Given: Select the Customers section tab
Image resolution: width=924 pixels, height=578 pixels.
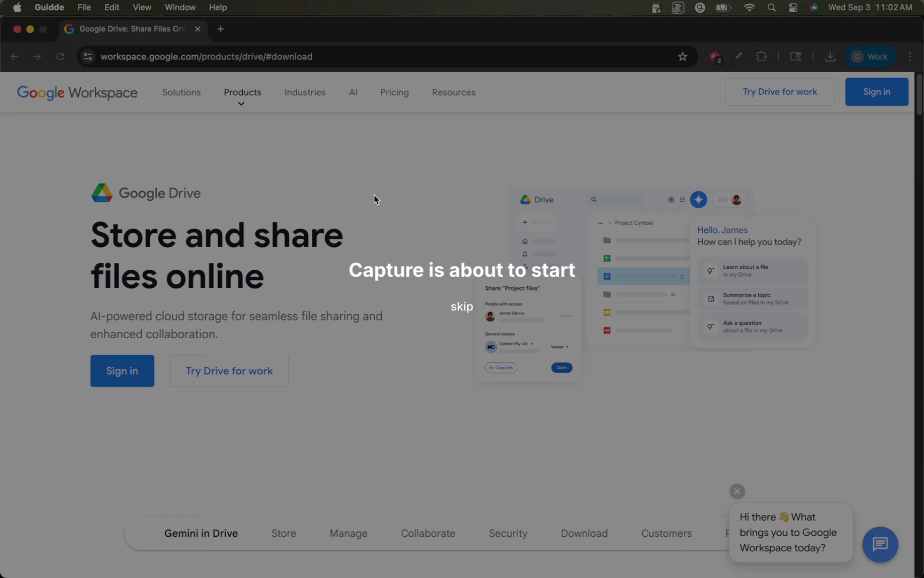Looking at the screenshot, I should [666, 533].
